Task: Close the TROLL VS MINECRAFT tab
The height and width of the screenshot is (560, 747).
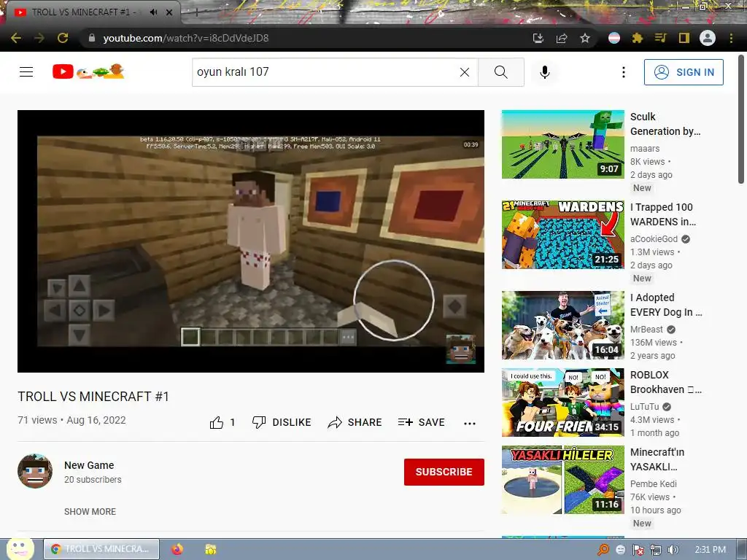Action: pyautogui.click(x=169, y=12)
